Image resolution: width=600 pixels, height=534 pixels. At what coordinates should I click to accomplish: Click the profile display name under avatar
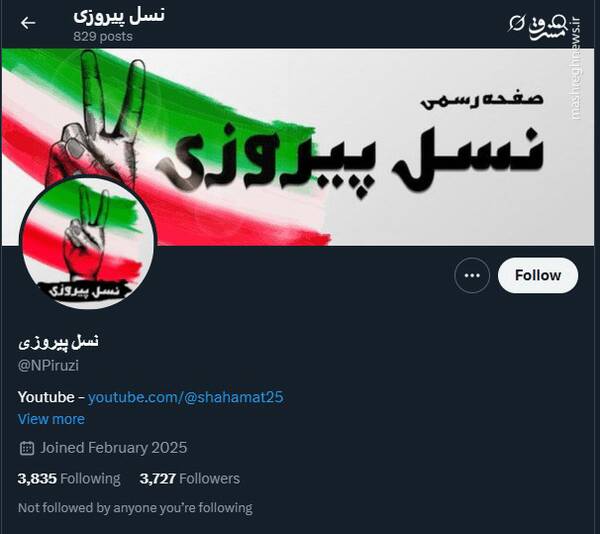tap(58, 342)
